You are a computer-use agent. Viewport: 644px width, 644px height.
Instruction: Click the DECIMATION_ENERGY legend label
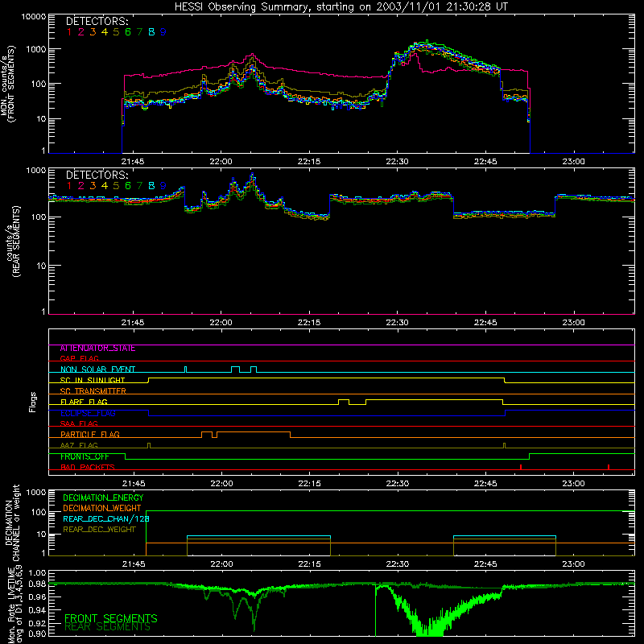tap(103, 497)
